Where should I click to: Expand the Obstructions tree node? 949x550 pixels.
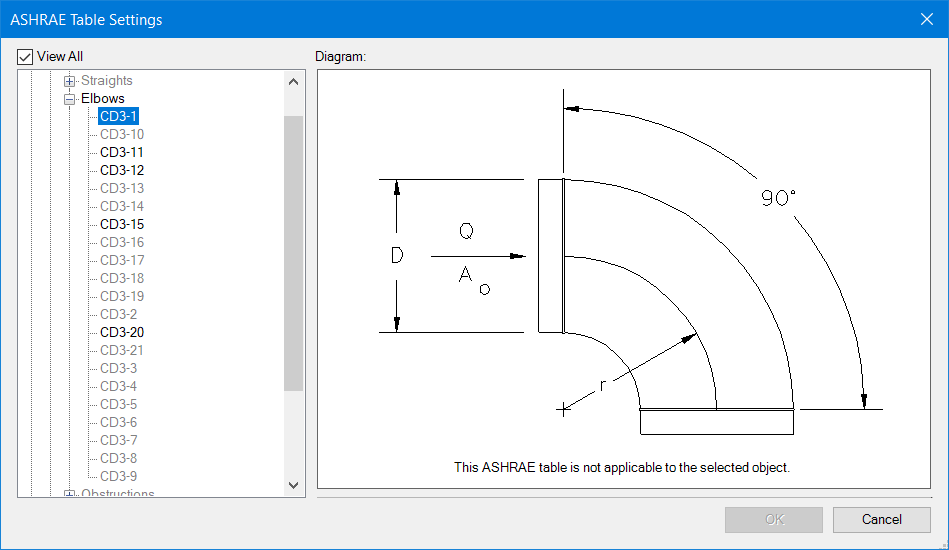point(70,494)
